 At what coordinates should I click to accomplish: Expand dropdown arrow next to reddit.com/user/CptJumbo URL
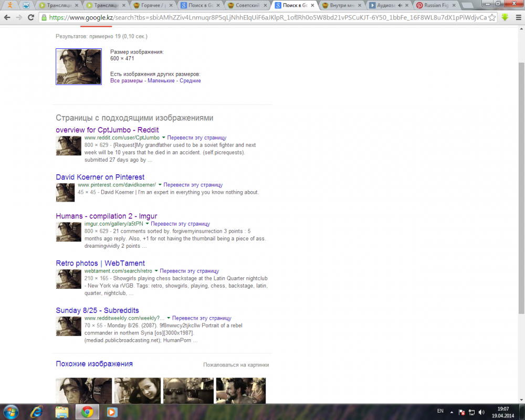point(164,138)
